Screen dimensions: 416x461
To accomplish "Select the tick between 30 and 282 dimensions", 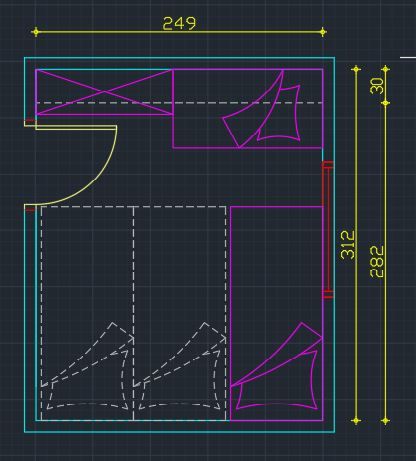I will coord(385,103).
